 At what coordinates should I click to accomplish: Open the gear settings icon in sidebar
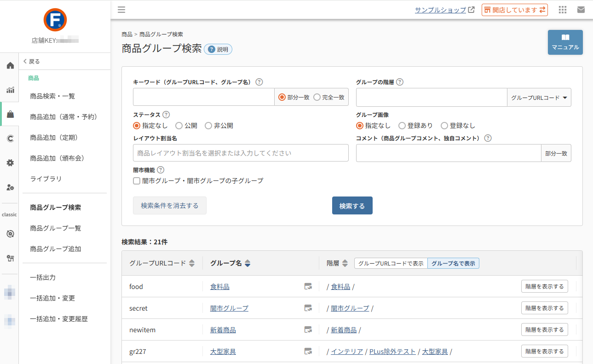[x=10, y=163]
